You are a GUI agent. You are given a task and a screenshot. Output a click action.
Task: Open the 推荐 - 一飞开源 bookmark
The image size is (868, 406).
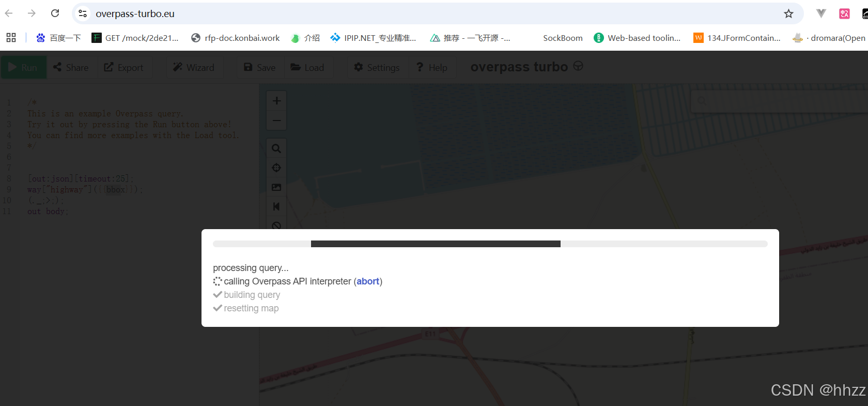(x=470, y=38)
